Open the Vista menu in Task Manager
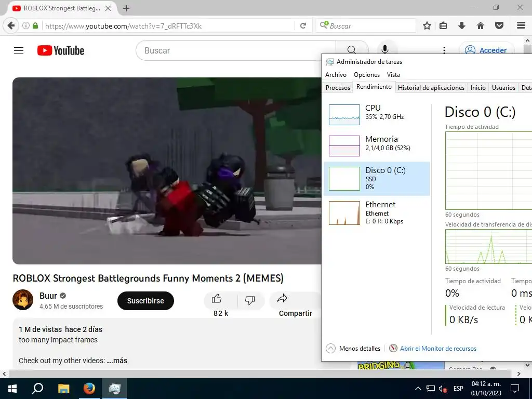Viewport: 532px width, 399px height. (394, 75)
